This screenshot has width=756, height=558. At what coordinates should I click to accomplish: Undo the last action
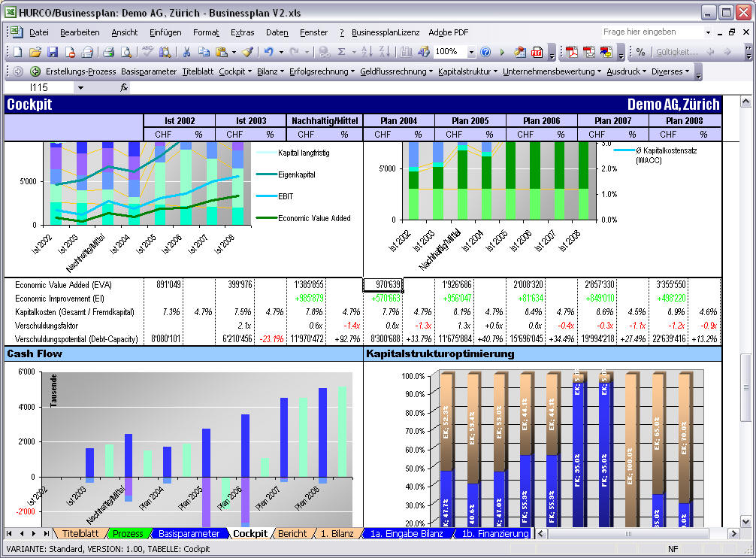pos(269,52)
